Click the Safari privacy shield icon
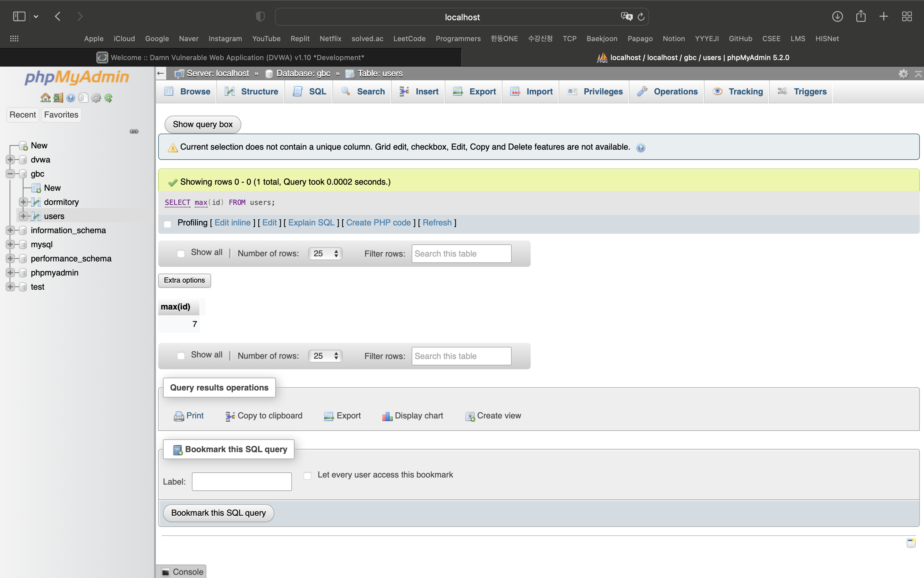This screenshot has height=578, width=924. (x=260, y=16)
